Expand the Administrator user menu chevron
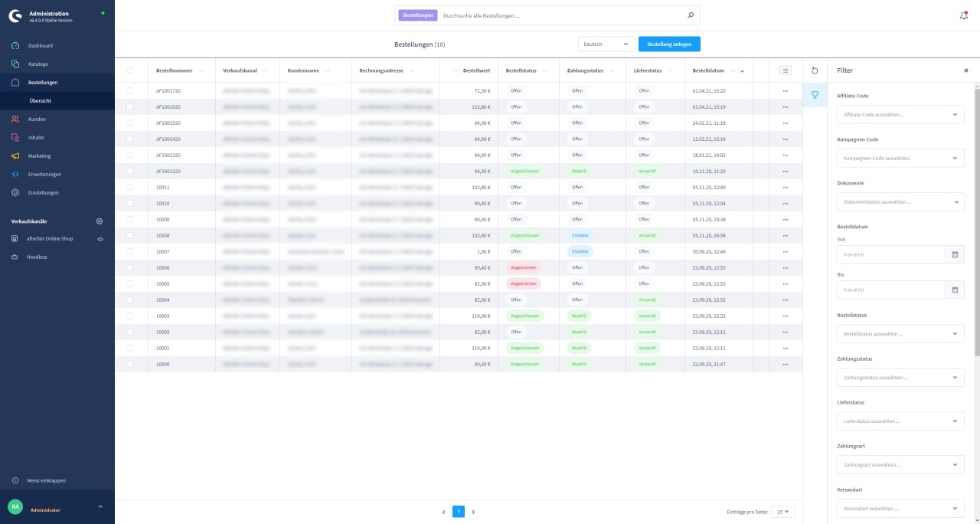The image size is (980, 524). click(x=100, y=507)
